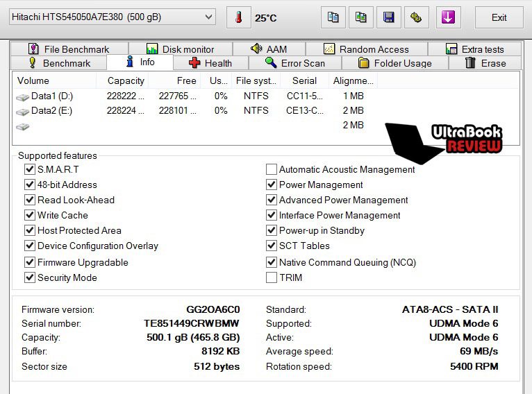Click the light bulb Benchmark icon
532x394 pixels.
(32, 62)
